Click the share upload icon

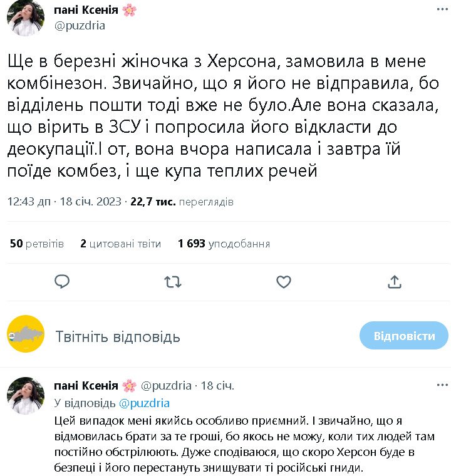(x=395, y=282)
